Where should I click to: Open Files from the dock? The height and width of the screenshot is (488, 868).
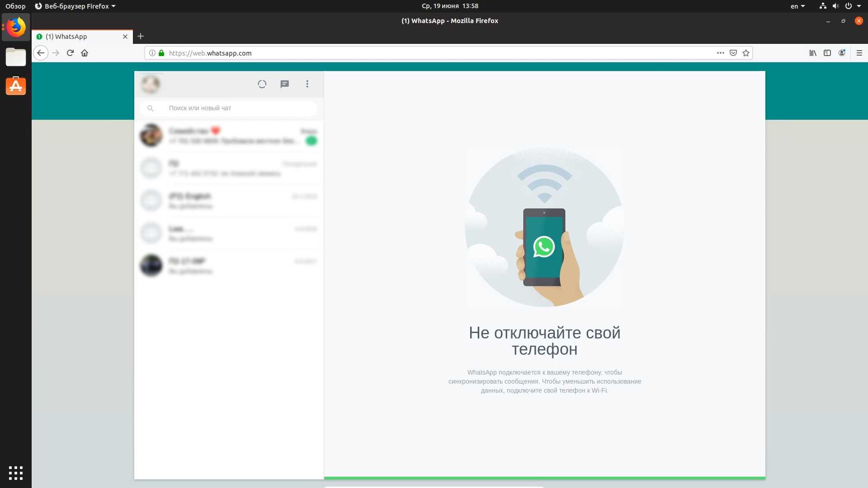(16, 57)
